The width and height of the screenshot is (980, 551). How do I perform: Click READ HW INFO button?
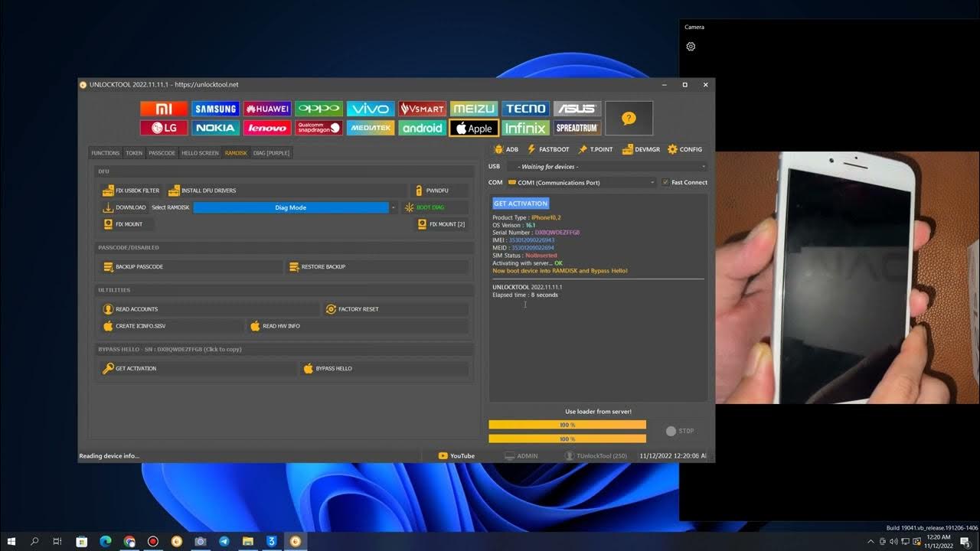(x=358, y=326)
